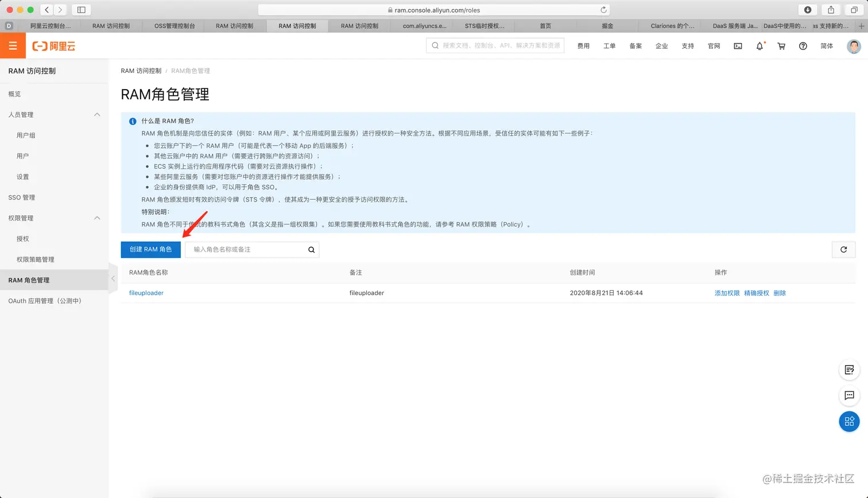
Task: Click the info icon in the blue notice
Action: (x=133, y=121)
